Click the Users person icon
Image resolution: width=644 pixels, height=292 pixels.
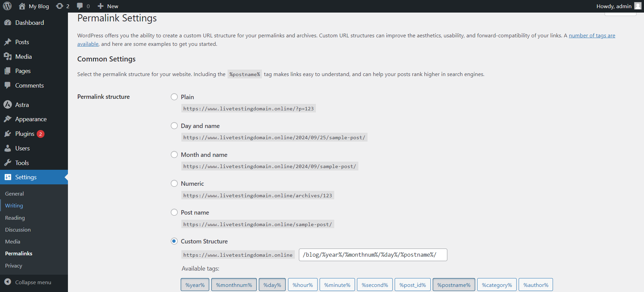(x=8, y=148)
